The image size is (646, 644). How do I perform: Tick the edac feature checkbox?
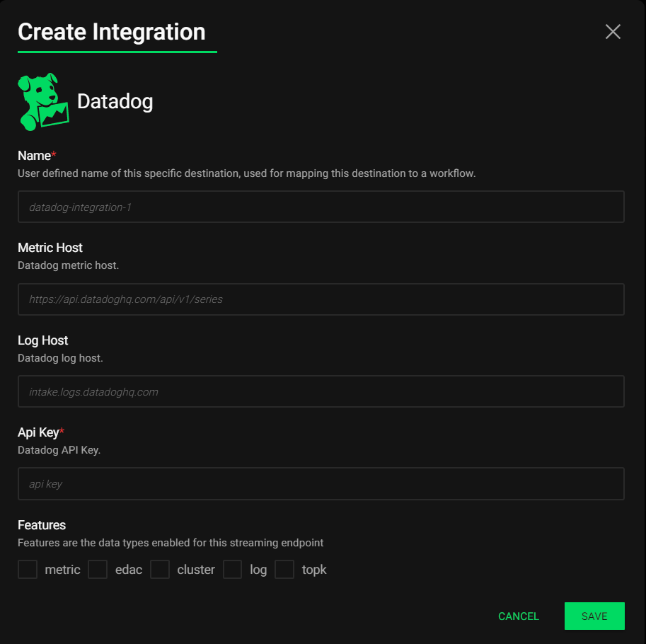pos(98,570)
